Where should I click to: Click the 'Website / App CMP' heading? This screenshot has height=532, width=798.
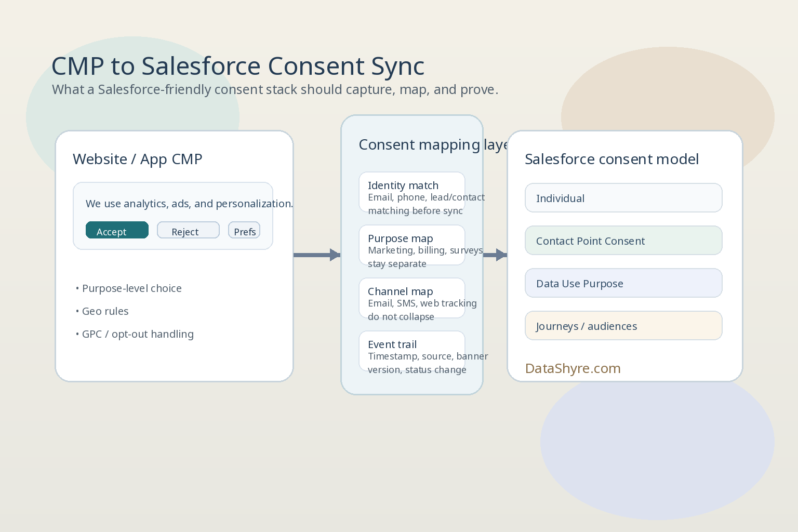[138, 159]
